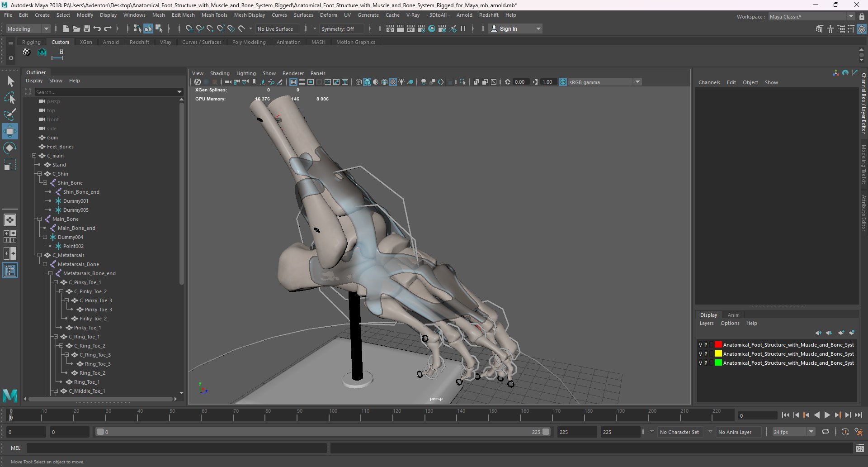This screenshot has width=868, height=467.
Task: Toggle visibility V of yellow layer
Action: click(700, 354)
